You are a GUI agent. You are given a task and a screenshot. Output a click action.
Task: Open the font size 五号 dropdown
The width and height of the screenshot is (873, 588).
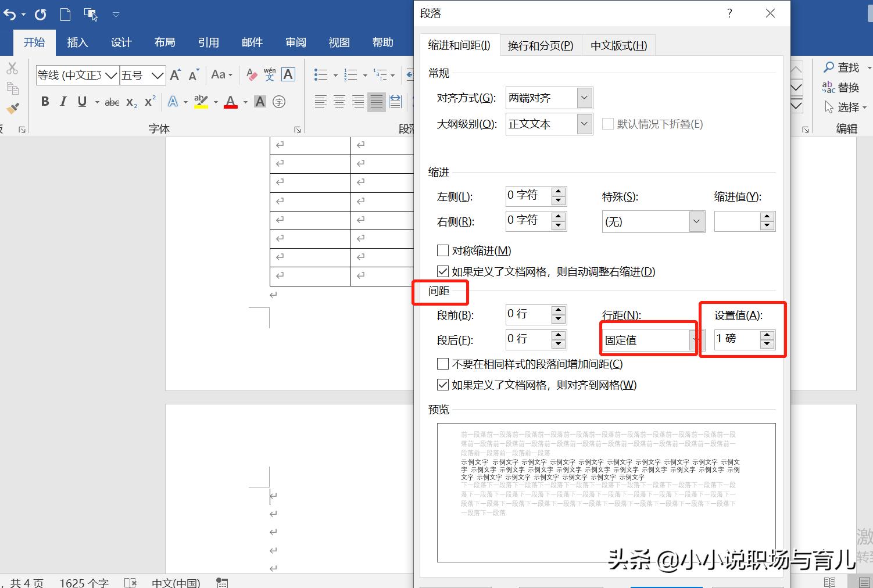[x=158, y=75]
